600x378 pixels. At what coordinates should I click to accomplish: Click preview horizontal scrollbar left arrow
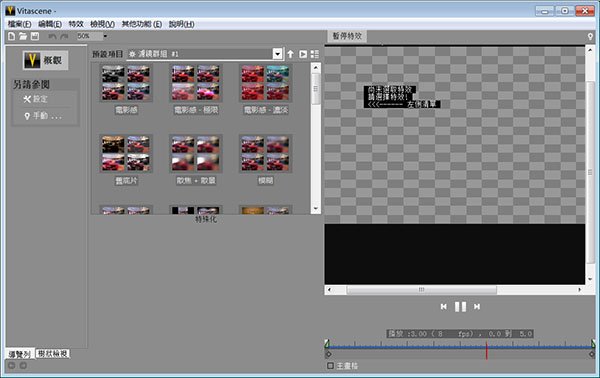[329, 290]
